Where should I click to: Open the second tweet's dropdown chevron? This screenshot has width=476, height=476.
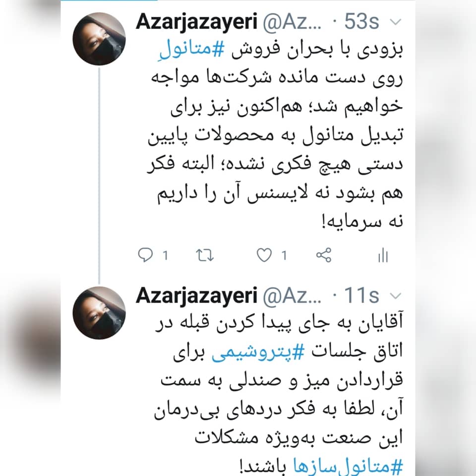pyautogui.click(x=395, y=296)
